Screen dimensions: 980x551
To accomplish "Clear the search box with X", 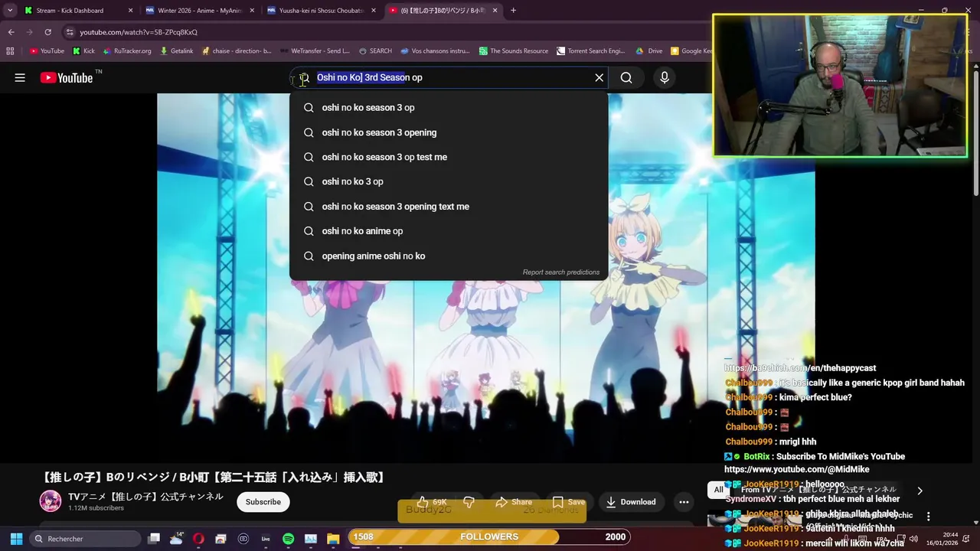I will tap(599, 77).
